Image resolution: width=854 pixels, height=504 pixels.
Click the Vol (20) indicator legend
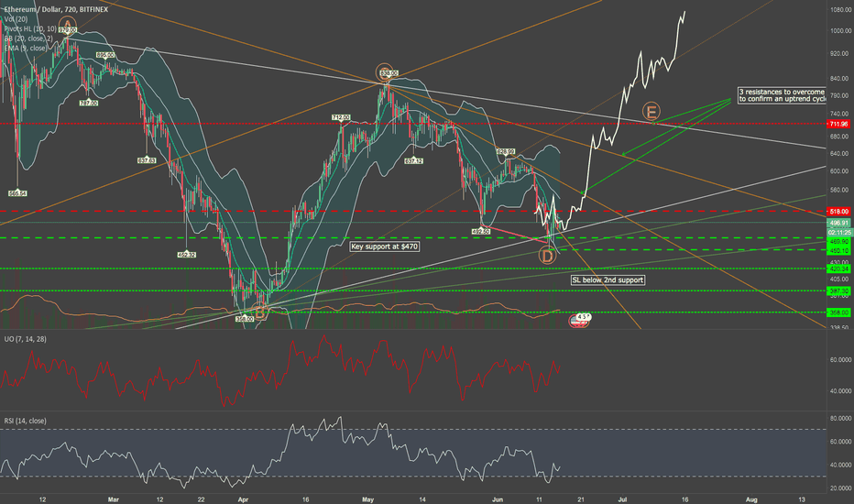[16, 19]
